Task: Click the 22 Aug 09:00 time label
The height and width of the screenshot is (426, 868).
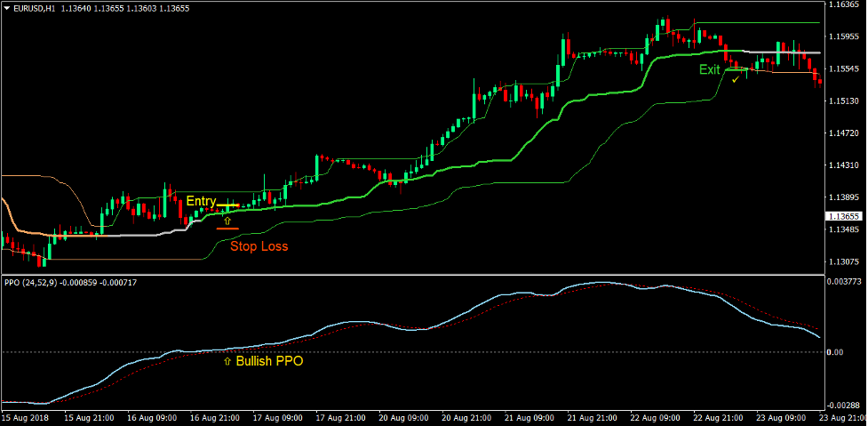Action: click(656, 418)
